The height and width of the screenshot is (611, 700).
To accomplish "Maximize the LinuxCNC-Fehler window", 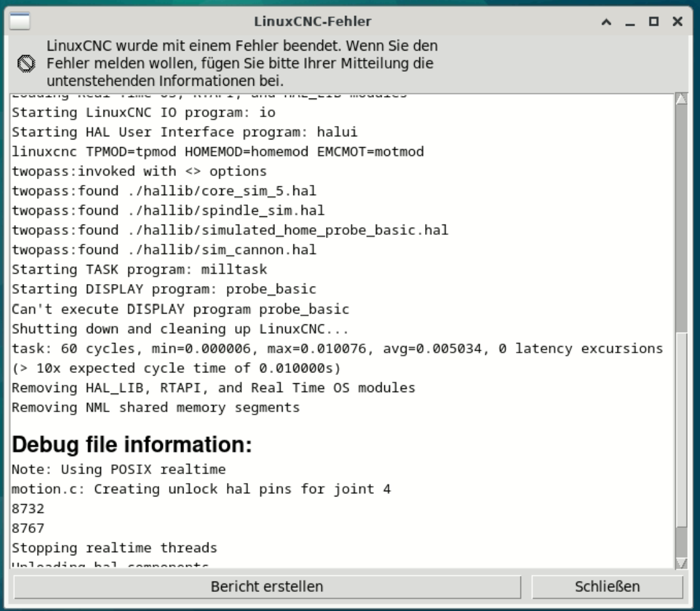I will [x=653, y=22].
